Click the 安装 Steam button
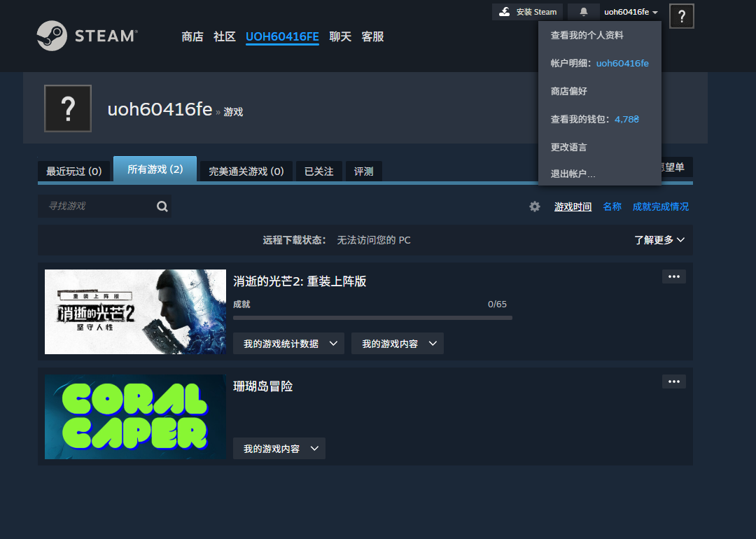Viewport: 756px width, 539px height. 527,12
